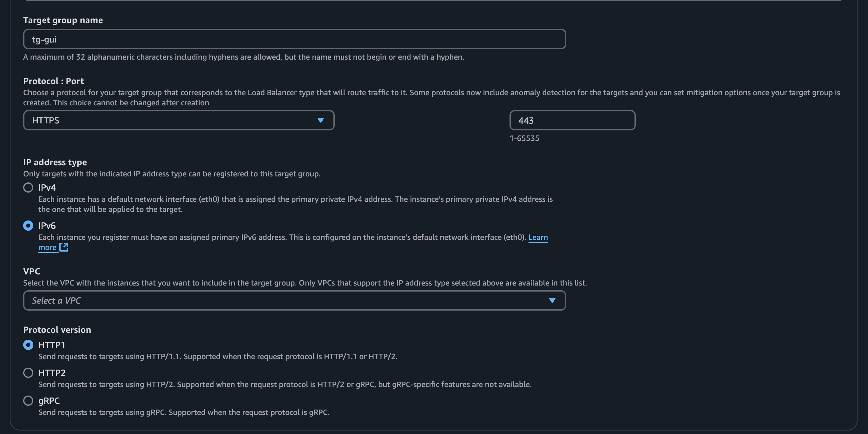Click the external link icon after Learn more
The height and width of the screenshot is (434, 868).
coord(64,247)
